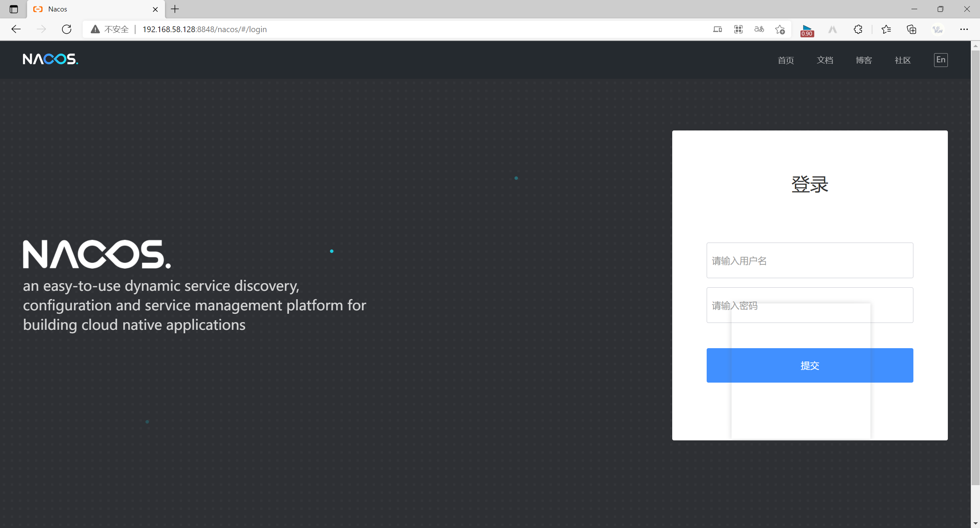Screen dimensions: 980x528
Task: Click the page vertical scrollbar
Action: [975, 268]
